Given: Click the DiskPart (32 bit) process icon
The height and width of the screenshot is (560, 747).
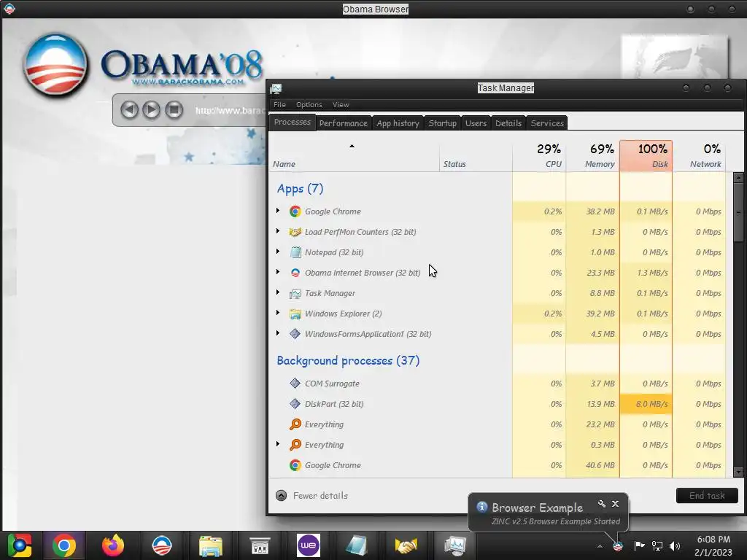Looking at the screenshot, I should (295, 404).
